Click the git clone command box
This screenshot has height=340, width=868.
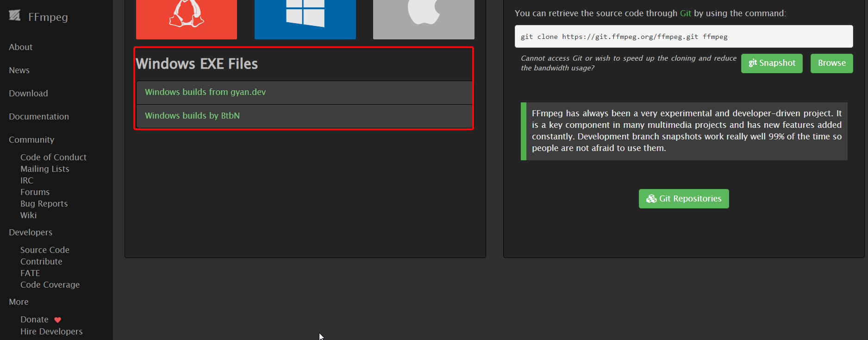[x=684, y=37]
